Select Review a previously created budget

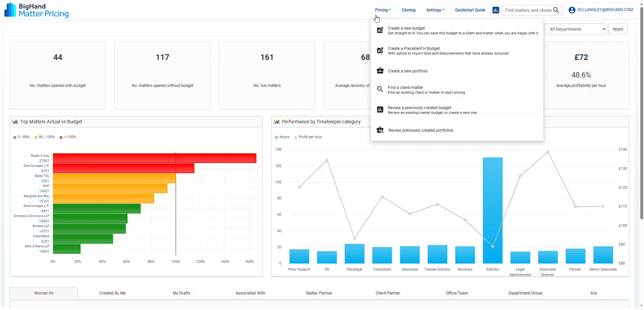pos(457,110)
